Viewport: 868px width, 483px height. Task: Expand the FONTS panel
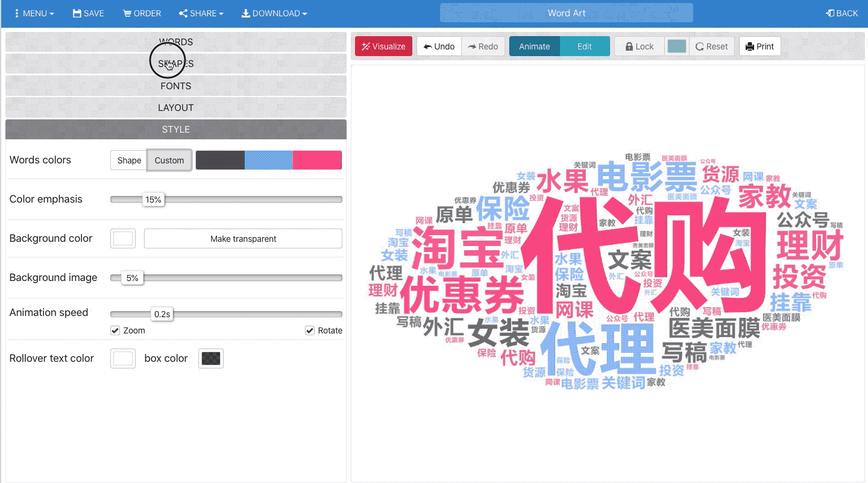[176, 86]
